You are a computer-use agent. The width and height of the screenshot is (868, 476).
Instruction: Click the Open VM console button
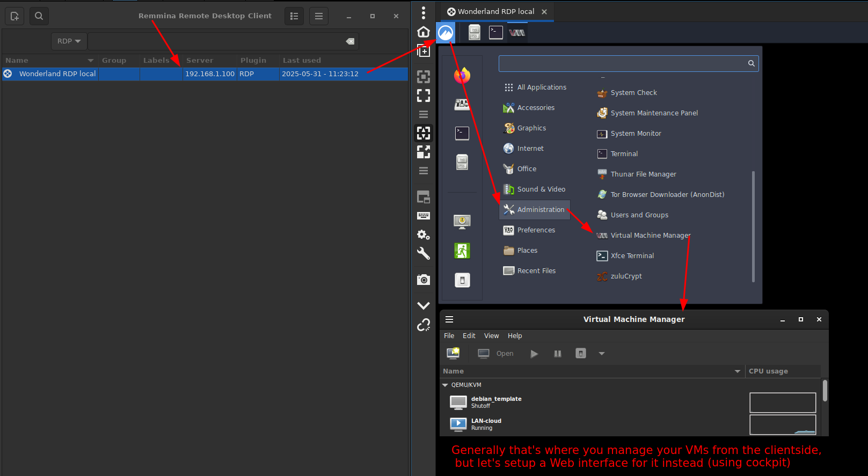point(496,354)
